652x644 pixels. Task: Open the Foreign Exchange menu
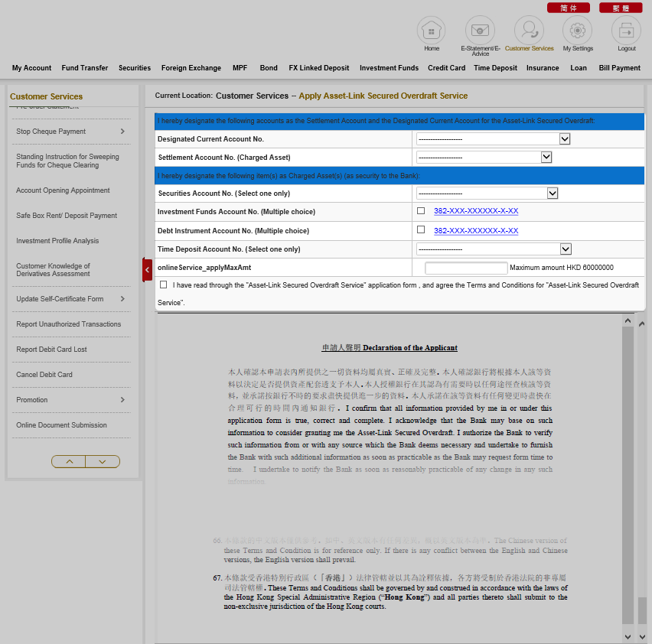tap(191, 68)
